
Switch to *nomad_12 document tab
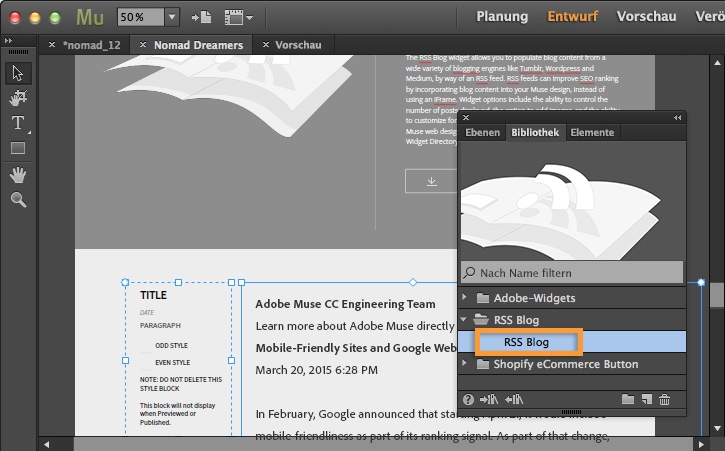point(92,45)
